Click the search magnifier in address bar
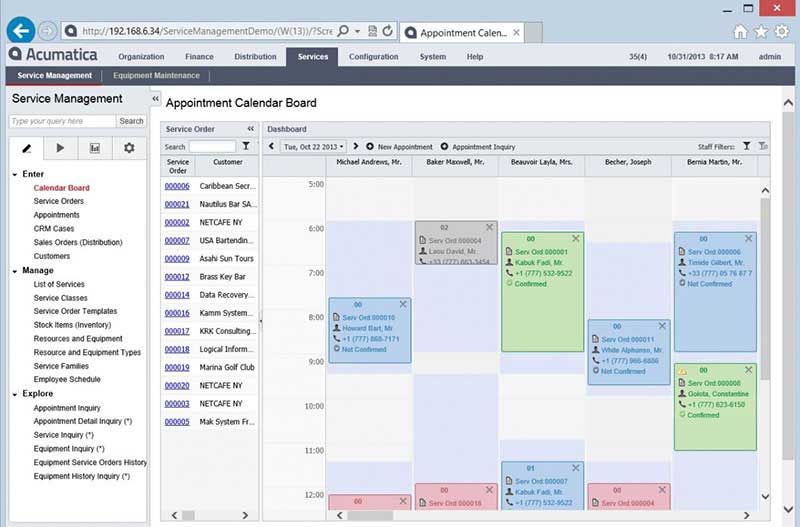Screen dimensions: 800x527 pos(343,31)
